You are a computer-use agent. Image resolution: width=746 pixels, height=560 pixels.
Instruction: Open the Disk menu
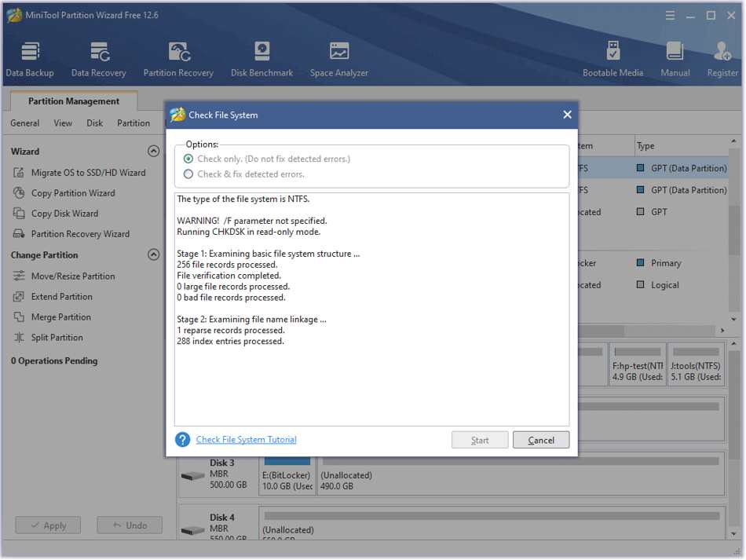[x=95, y=123]
